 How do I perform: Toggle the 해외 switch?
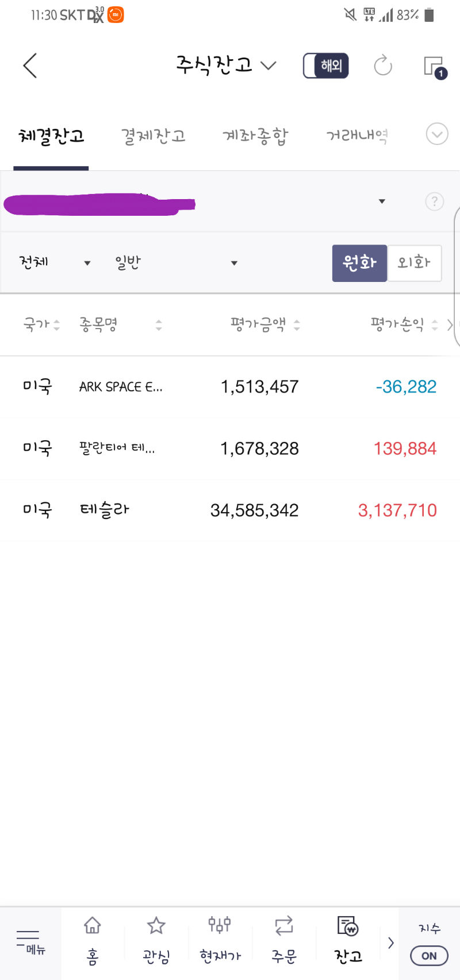coord(326,66)
